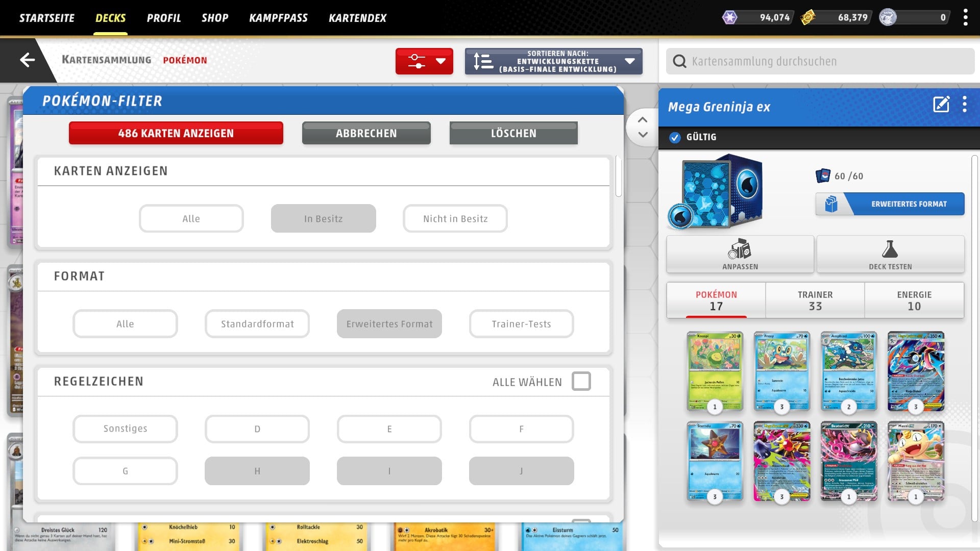Click the Pokémon breadcrumb label
The image size is (980, 551).
coord(185,60)
